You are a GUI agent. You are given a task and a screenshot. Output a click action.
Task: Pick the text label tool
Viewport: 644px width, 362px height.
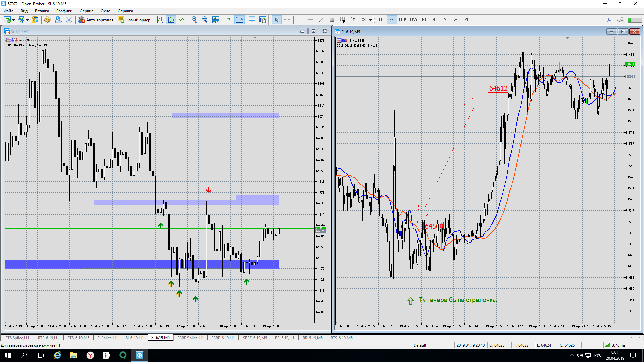353,20
